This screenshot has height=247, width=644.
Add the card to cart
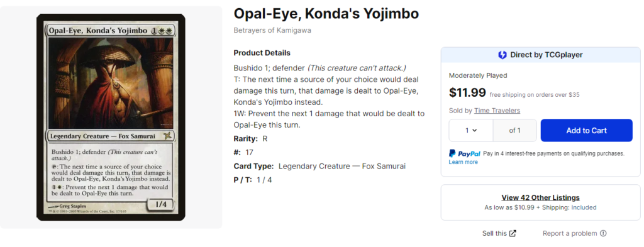pos(587,131)
